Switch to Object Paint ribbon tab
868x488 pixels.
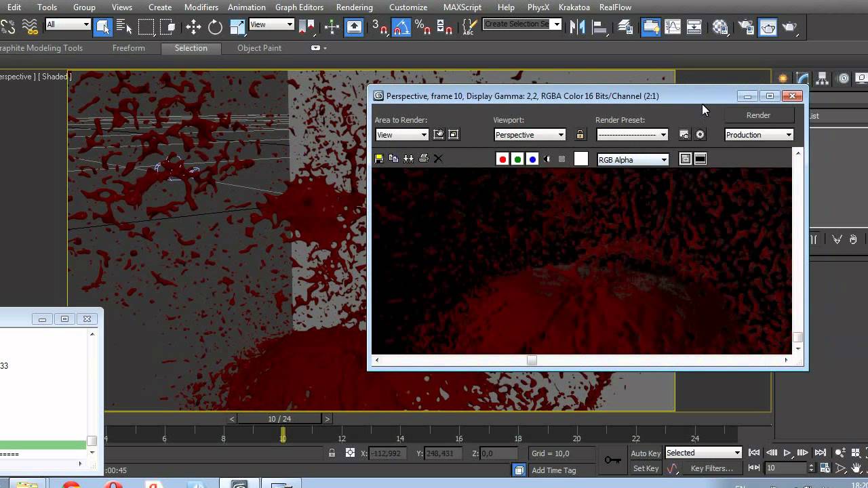click(x=259, y=48)
